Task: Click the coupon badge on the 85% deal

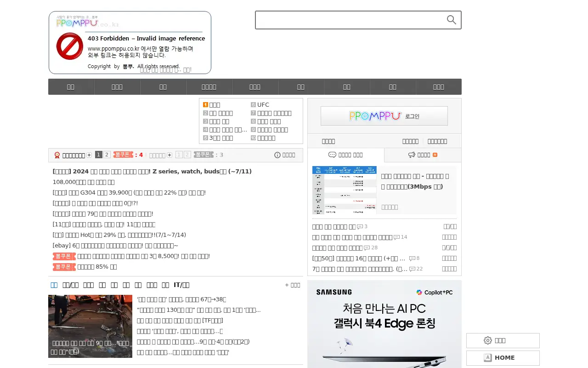Action: coord(64,267)
